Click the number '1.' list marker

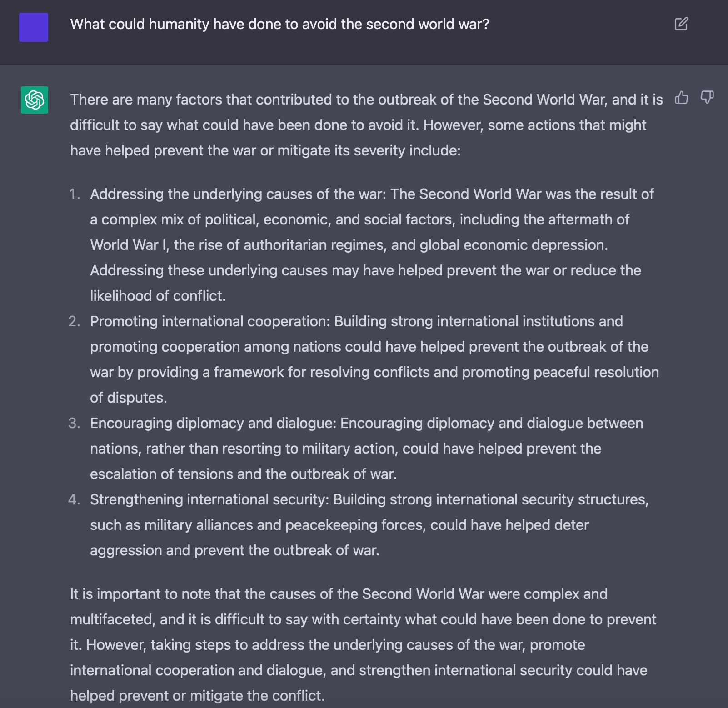pyautogui.click(x=75, y=194)
